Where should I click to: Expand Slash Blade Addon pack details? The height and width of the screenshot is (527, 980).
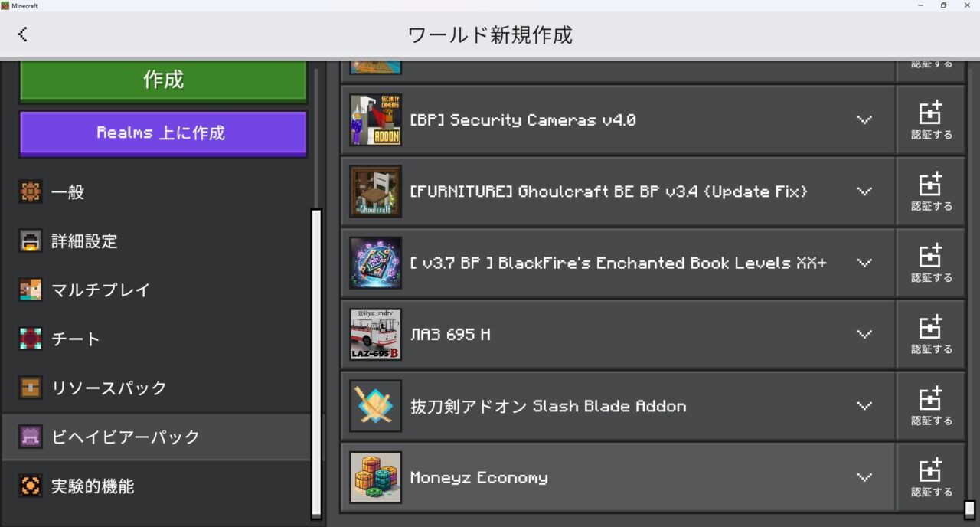coord(864,406)
